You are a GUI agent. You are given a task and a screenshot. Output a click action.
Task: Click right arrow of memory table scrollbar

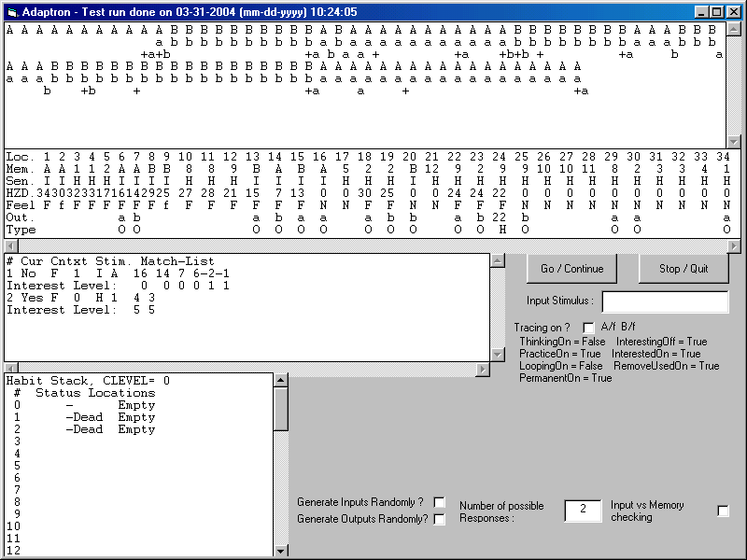[734, 246]
